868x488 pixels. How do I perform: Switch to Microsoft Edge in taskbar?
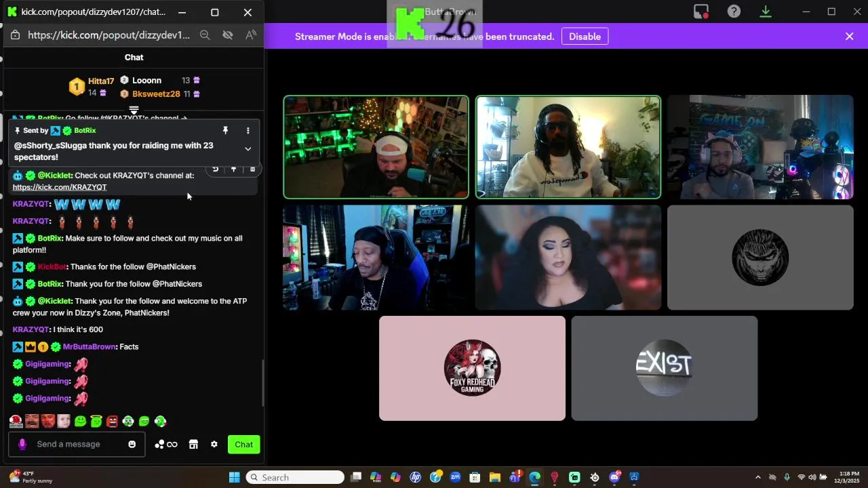pyautogui.click(x=534, y=477)
